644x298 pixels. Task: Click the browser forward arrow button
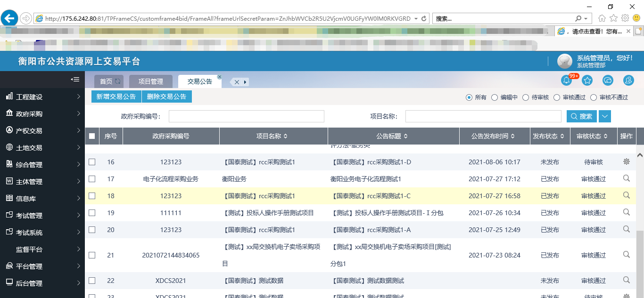click(x=26, y=18)
